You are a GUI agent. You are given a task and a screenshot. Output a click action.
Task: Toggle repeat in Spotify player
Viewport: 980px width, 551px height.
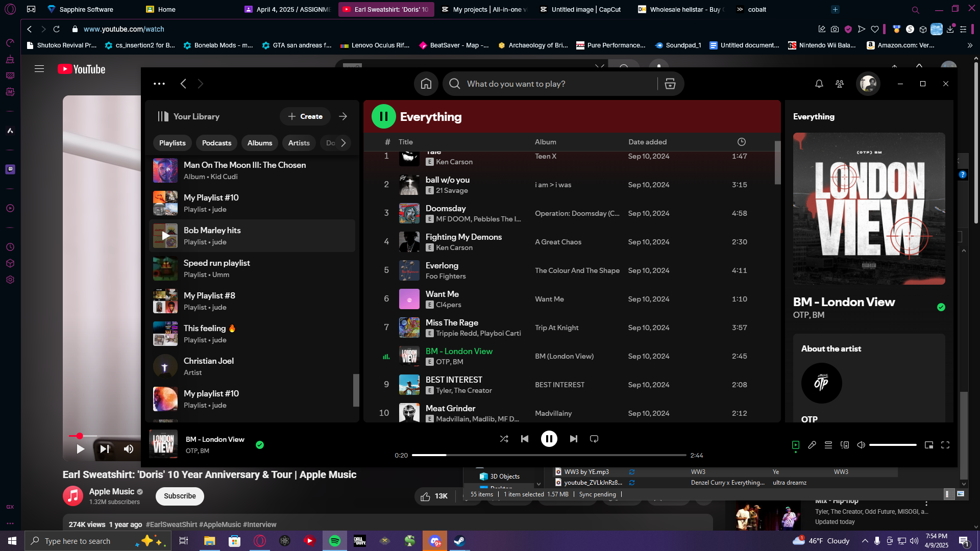coord(594,439)
